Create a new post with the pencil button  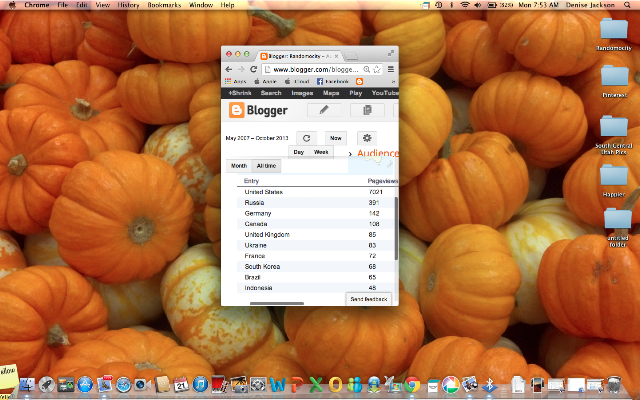tap(324, 110)
